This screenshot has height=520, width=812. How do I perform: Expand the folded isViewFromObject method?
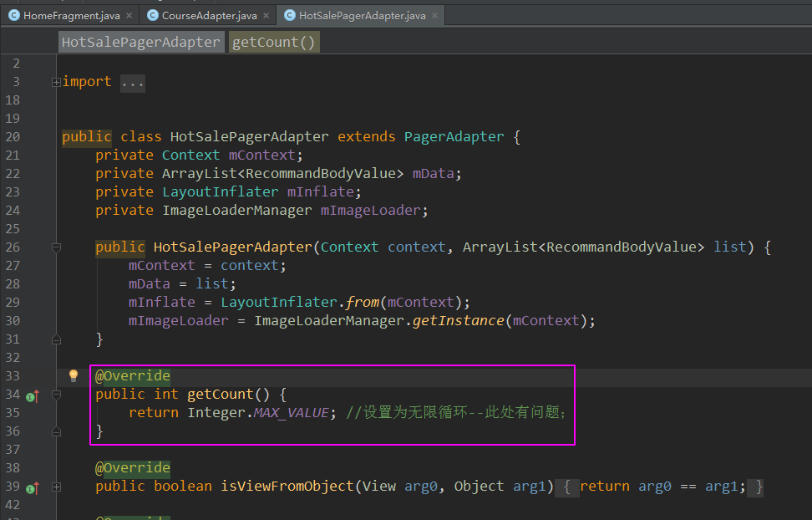[55, 487]
